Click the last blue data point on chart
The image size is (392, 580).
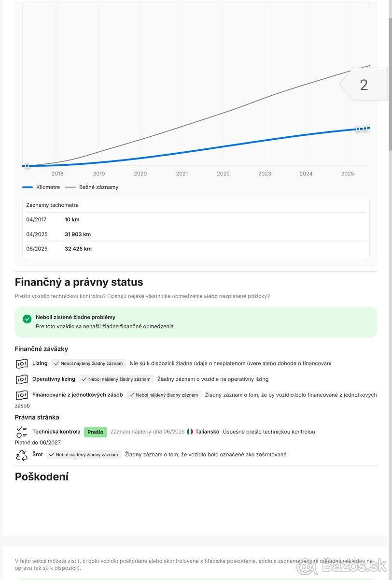[365, 129]
